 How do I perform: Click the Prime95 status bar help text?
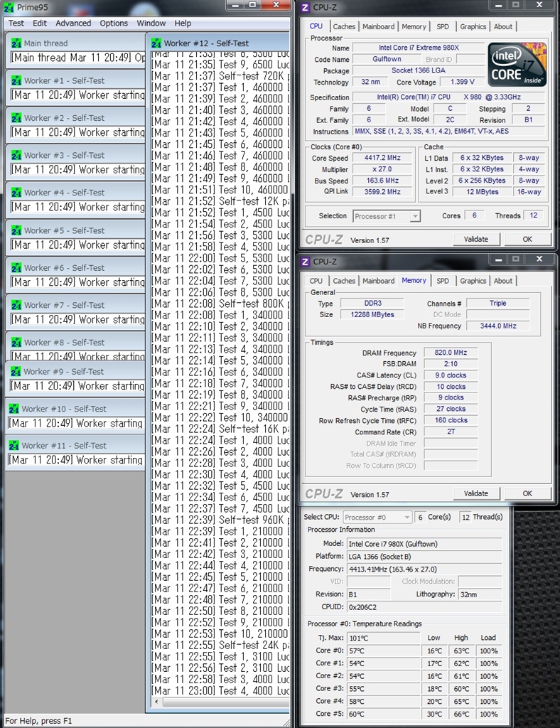pyautogui.click(x=39, y=721)
